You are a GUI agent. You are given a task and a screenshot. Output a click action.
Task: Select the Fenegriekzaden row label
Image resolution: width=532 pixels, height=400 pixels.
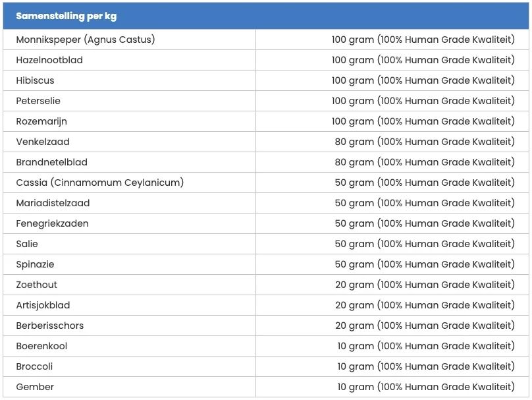click(x=52, y=223)
